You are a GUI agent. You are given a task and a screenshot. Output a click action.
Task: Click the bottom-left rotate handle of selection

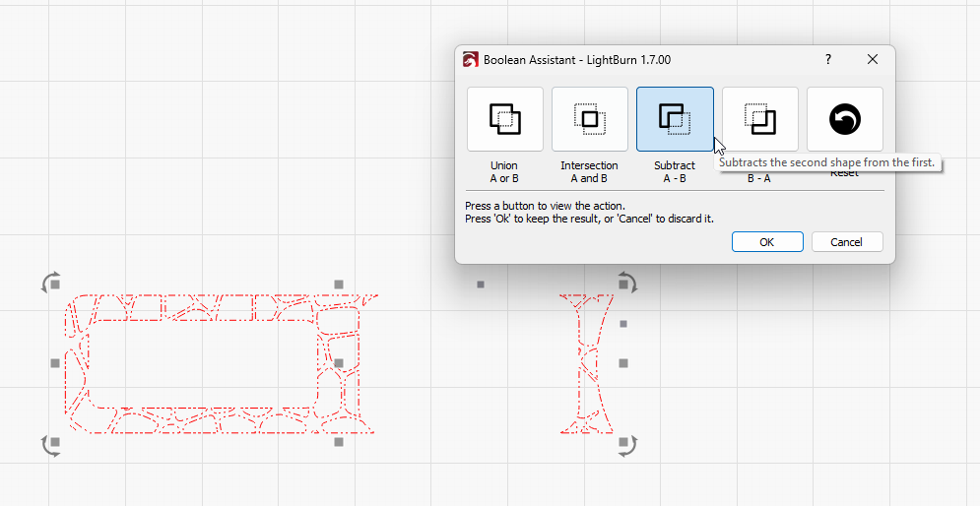pos(50,445)
